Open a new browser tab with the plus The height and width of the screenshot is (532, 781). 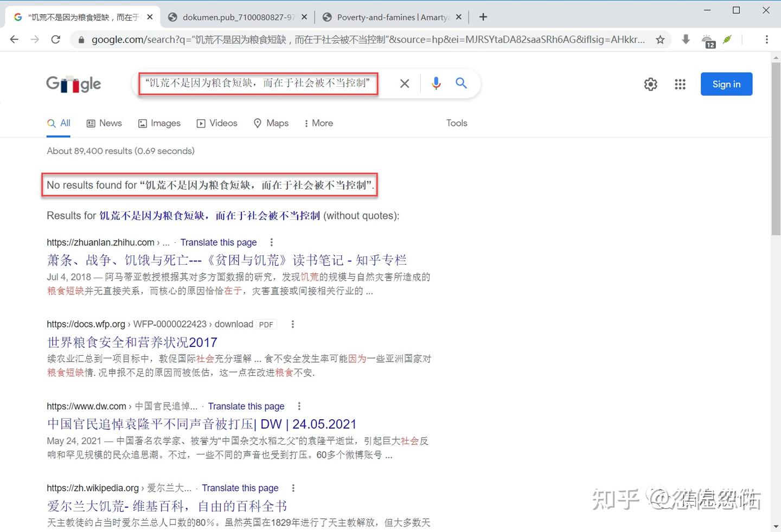[483, 17]
